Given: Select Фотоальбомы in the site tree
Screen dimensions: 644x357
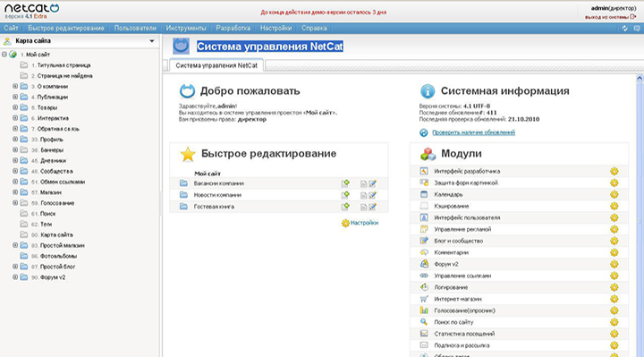Looking at the screenshot, I should [59, 256].
